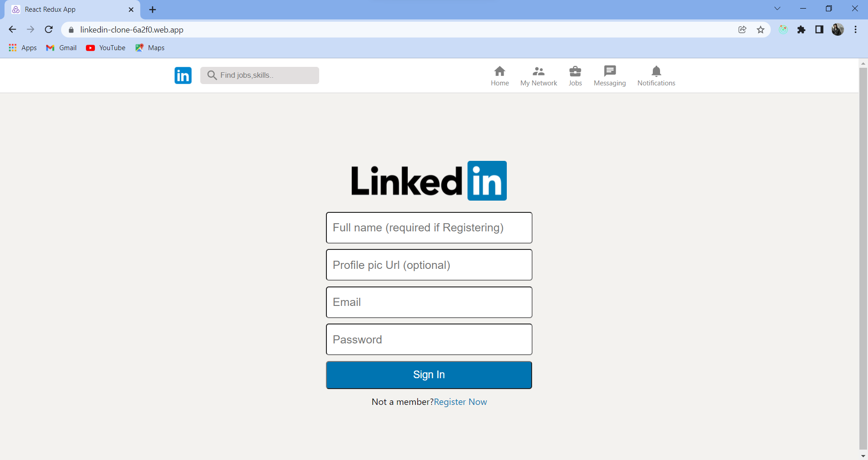Viewport: 868px width, 460px height.
Task: Click the Register Now link
Action: tap(460, 402)
